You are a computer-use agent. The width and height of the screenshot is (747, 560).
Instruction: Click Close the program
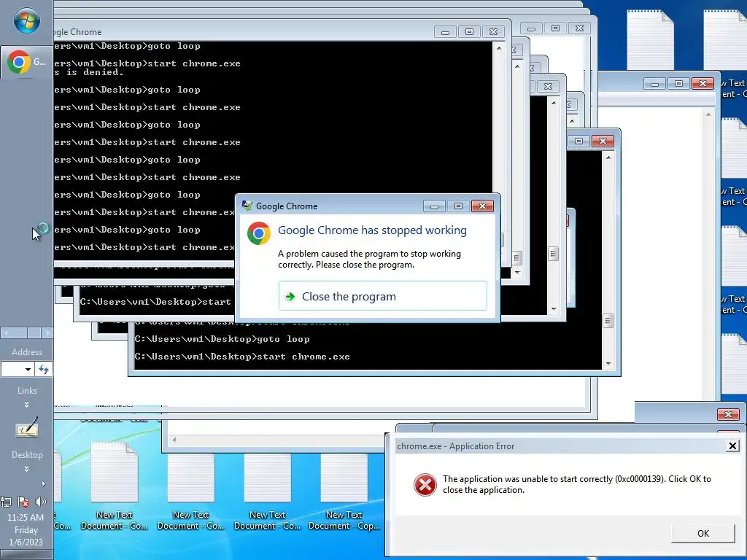tap(382, 296)
